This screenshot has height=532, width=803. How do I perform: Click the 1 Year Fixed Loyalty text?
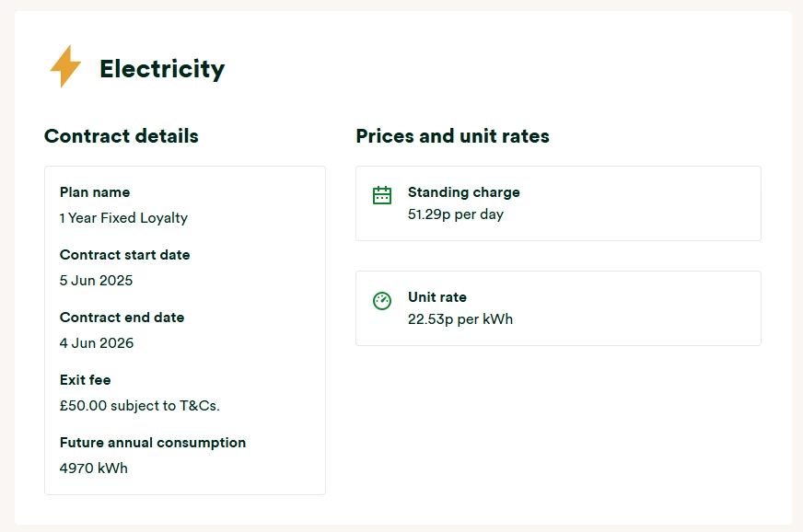tap(123, 218)
